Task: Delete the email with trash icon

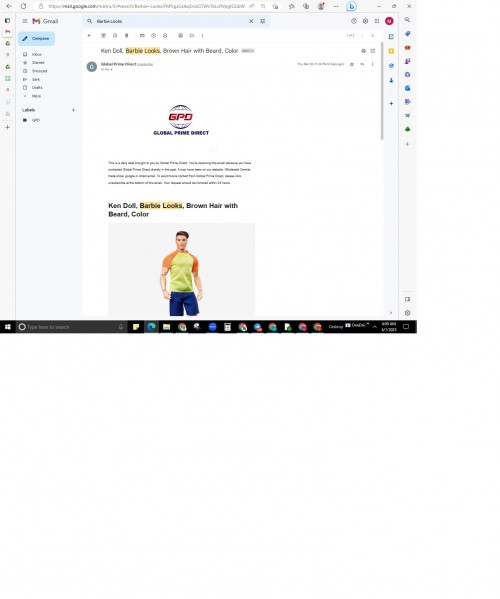Action: [126, 36]
